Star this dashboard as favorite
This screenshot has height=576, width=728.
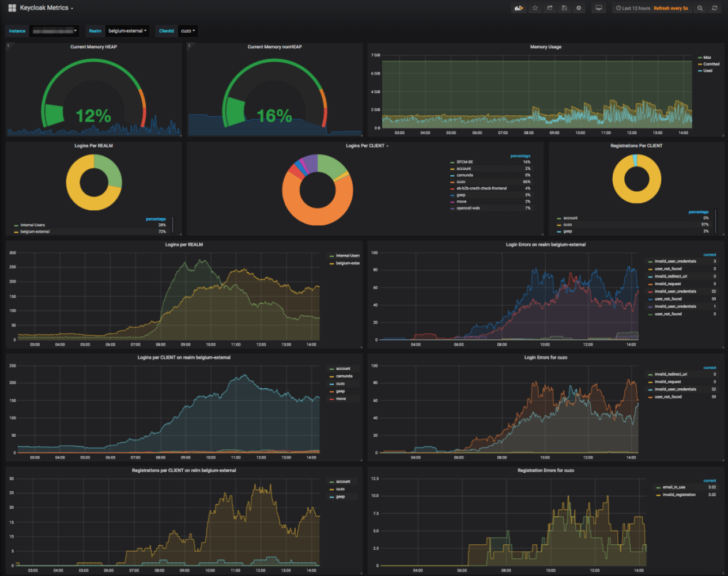coord(535,7)
